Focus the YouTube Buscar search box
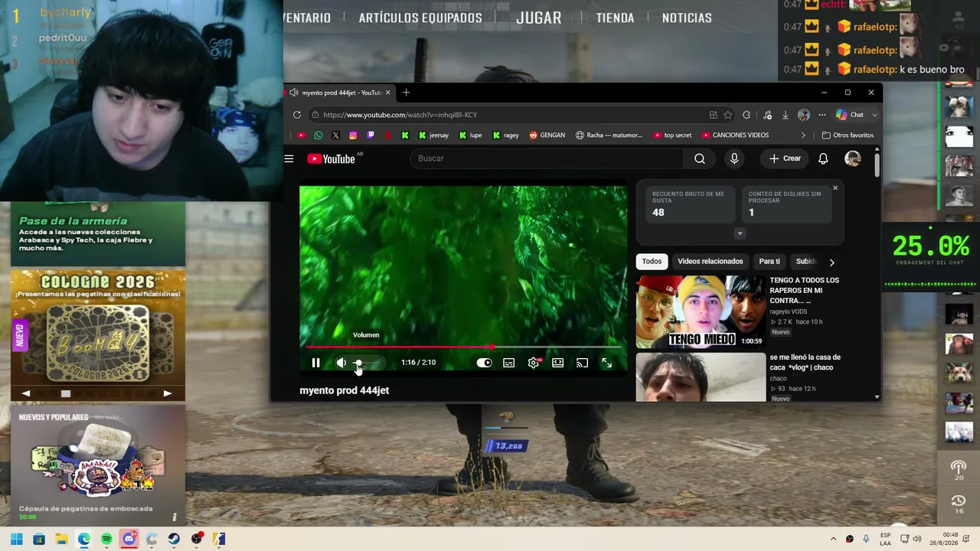This screenshot has height=551, width=980. click(547, 158)
